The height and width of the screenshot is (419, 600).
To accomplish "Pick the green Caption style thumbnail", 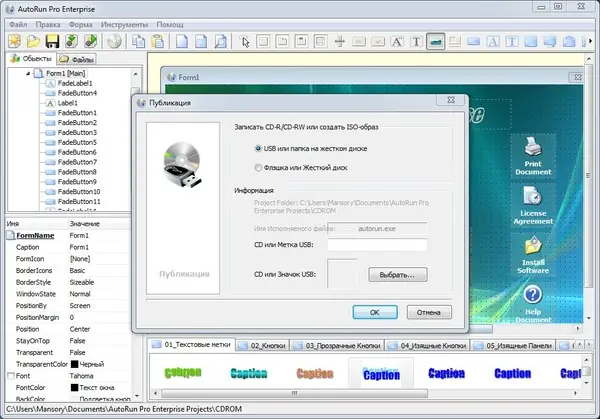I will coord(183,372).
